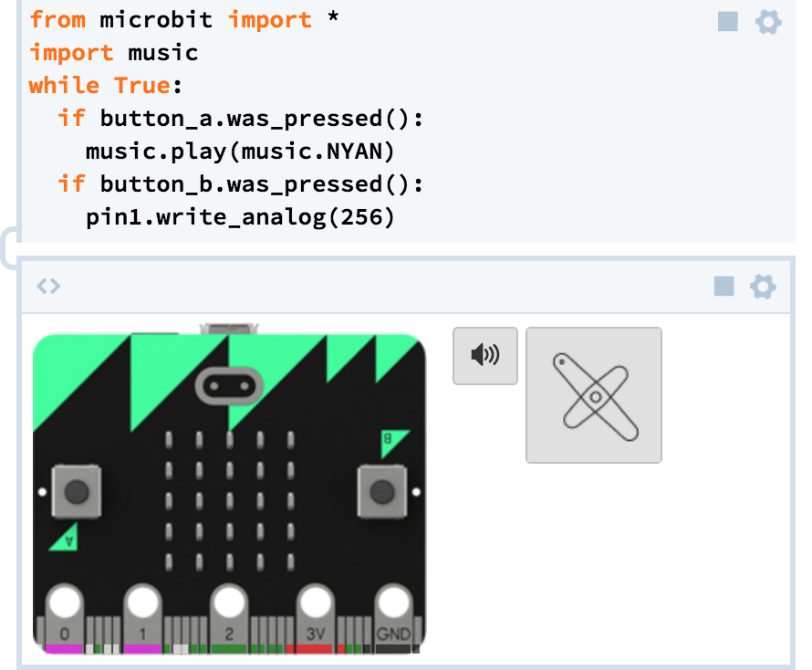Viewport: 812px width, 670px height.
Task: Click pin 0 on the micro:bit edge
Action: pos(64,605)
